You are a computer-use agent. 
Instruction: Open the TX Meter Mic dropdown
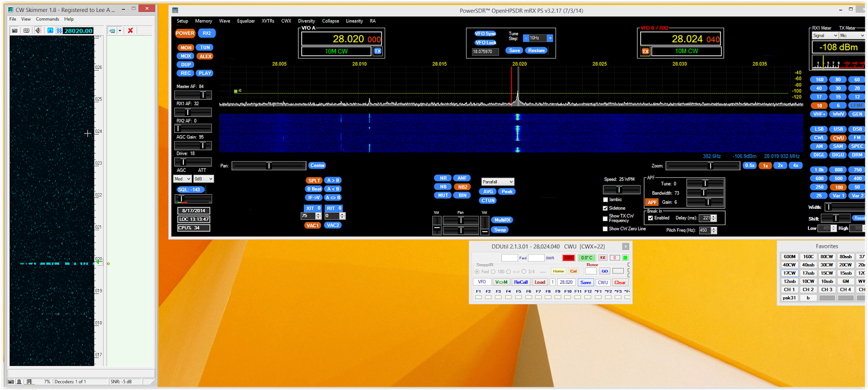pyautogui.click(x=851, y=35)
